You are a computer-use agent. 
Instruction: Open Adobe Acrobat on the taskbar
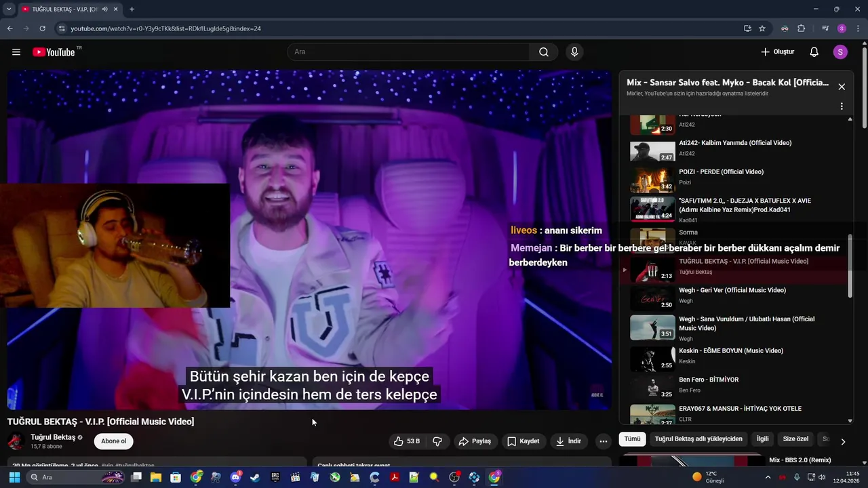tap(394, 477)
